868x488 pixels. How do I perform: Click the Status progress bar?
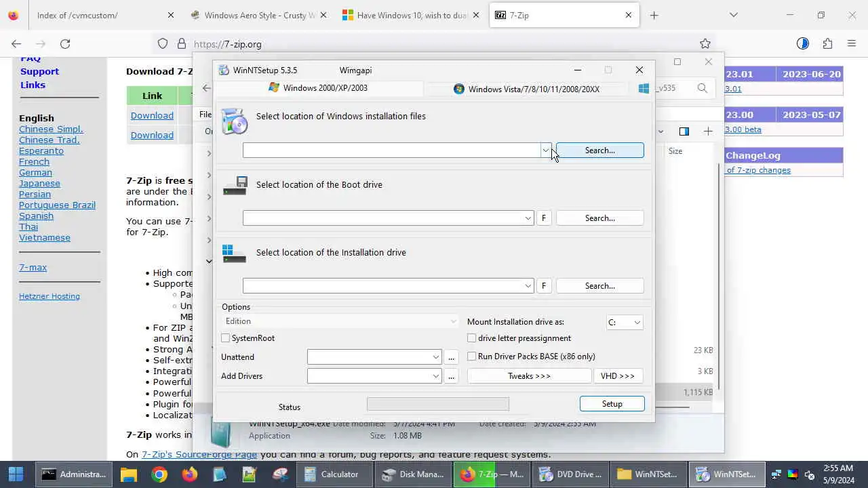pyautogui.click(x=438, y=404)
